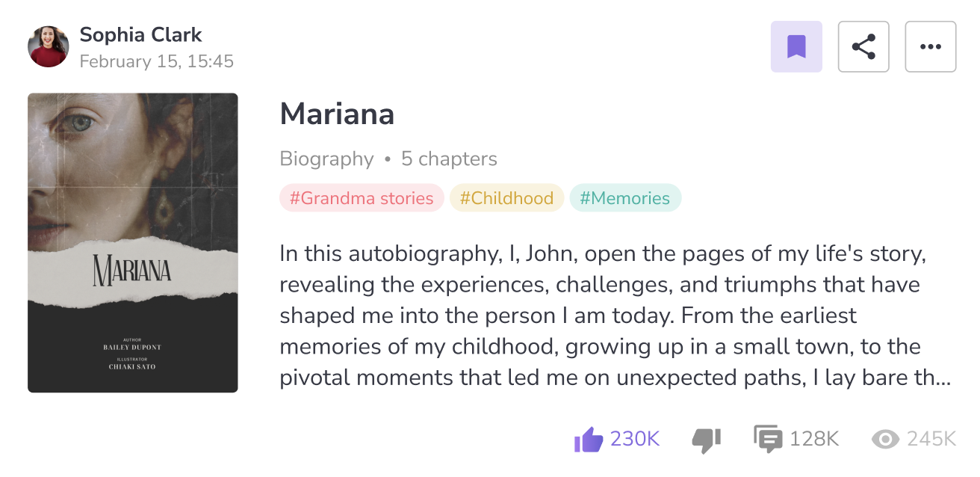Screen dimensions: 980x477
Task: Click the eye views icon
Action: pos(885,440)
